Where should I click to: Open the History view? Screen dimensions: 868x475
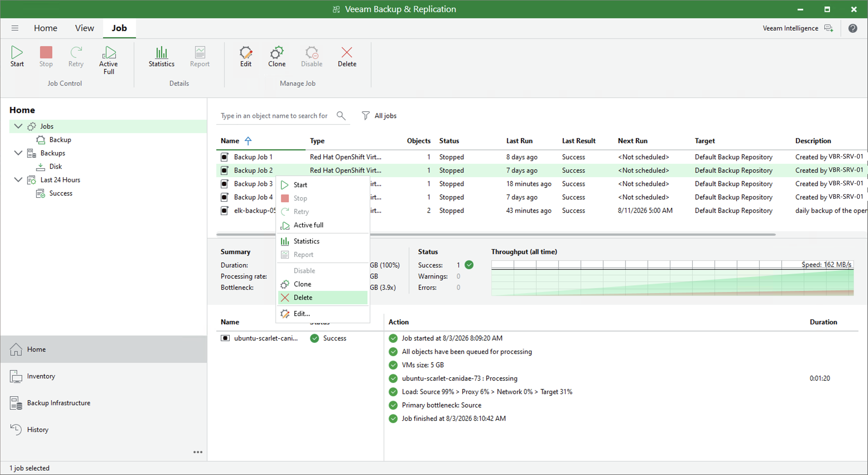(x=104, y=430)
